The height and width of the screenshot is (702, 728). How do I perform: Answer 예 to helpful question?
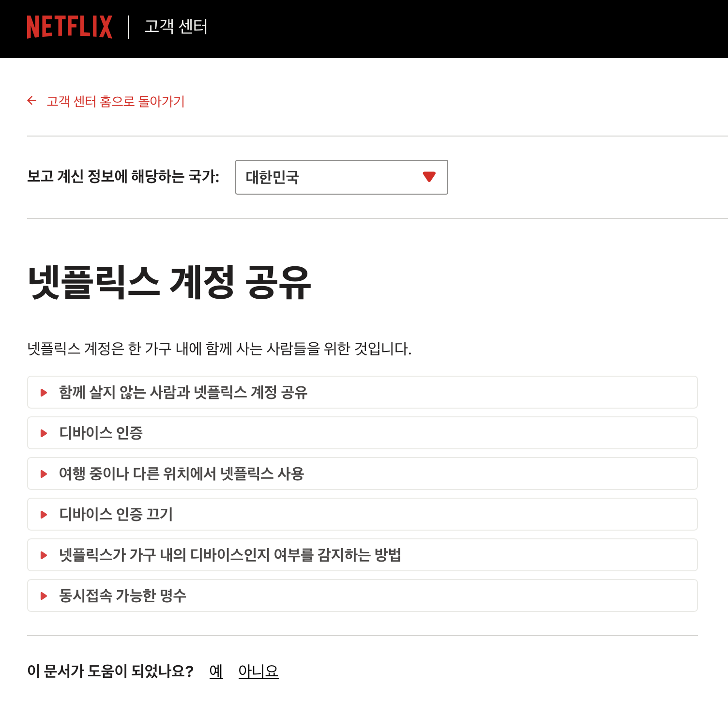coord(216,671)
